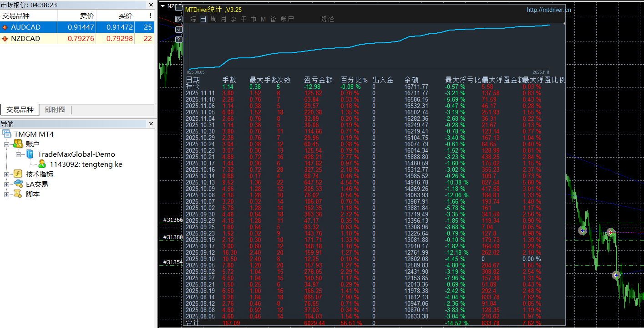Expand the 脚本 tree node

click(6, 194)
